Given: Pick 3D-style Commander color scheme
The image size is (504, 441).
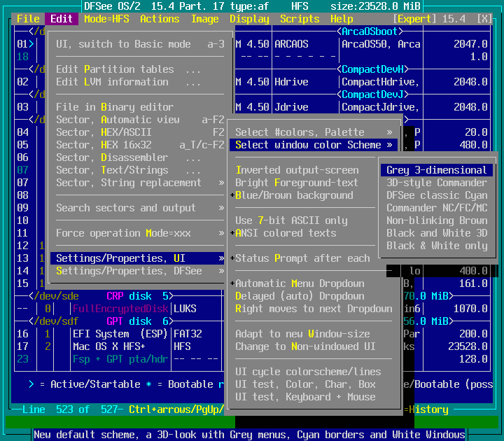Looking at the screenshot, I should pyautogui.click(x=437, y=183).
